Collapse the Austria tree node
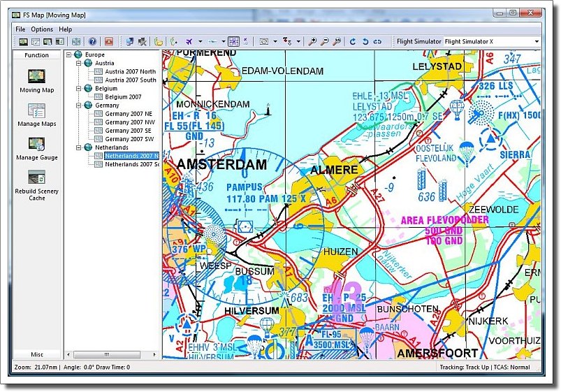This screenshot has width=561, height=392. pos(79,63)
